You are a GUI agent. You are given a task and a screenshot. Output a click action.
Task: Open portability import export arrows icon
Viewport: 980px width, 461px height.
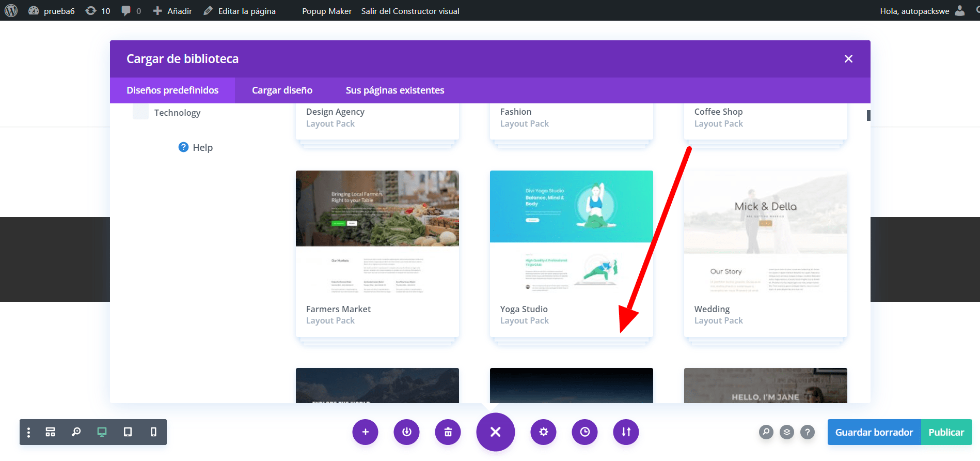tap(626, 432)
